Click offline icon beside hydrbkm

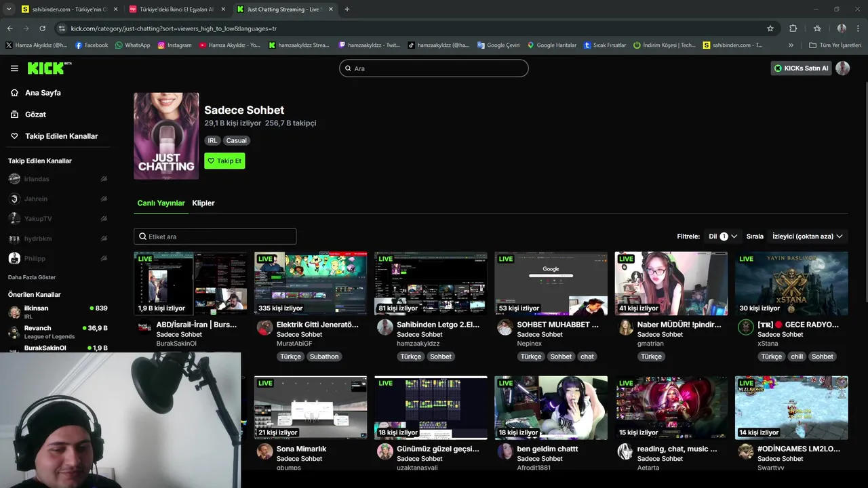pyautogui.click(x=104, y=239)
